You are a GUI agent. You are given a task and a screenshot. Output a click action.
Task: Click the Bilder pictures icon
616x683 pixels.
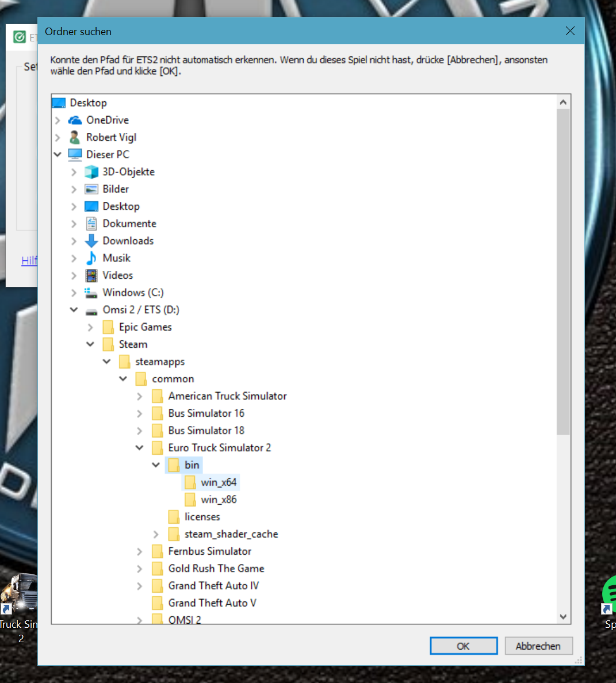91,189
